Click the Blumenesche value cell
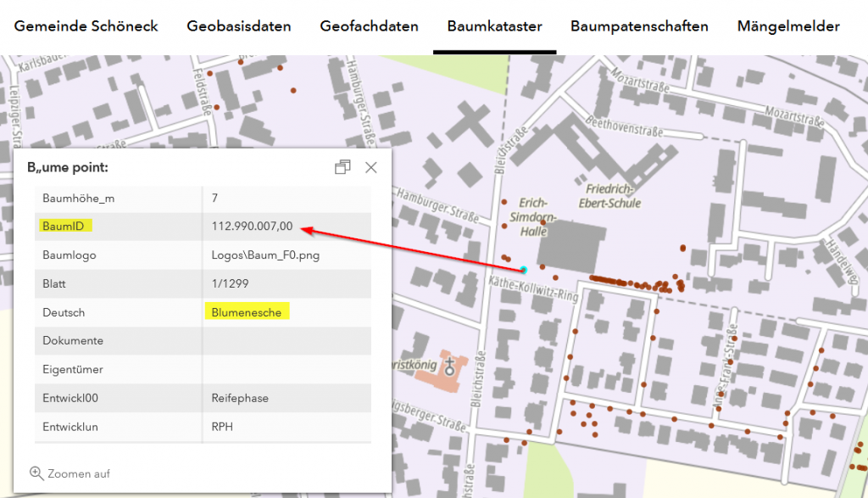Viewport: 868px width, 498px height. [247, 312]
